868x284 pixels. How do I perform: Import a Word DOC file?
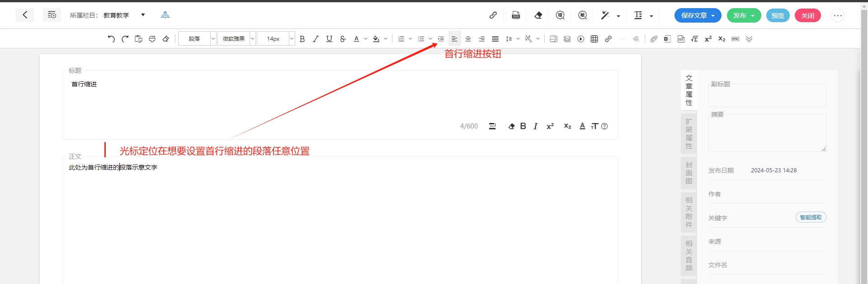pyautogui.click(x=516, y=15)
